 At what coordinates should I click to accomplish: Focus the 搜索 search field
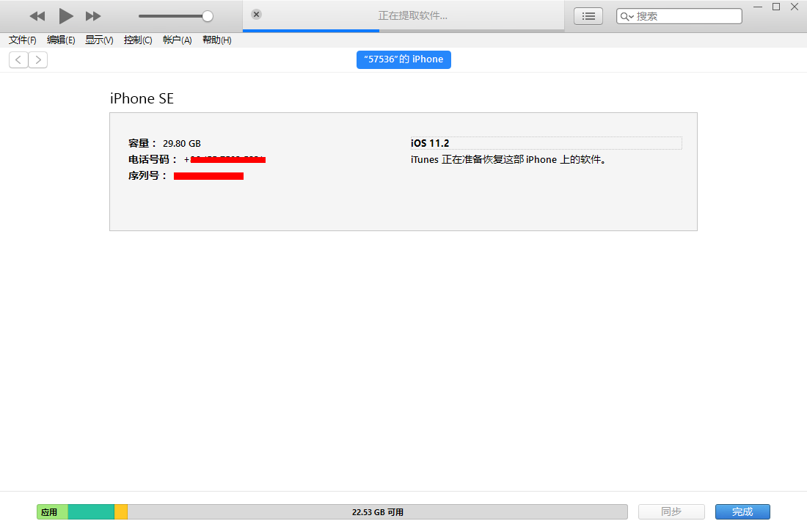click(x=679, y=16)
